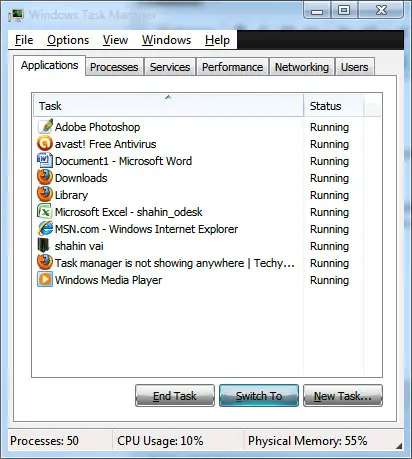Viewport: 412px width, 459px height.
Task: Open the Windows menu
Action: pos(166,40)
